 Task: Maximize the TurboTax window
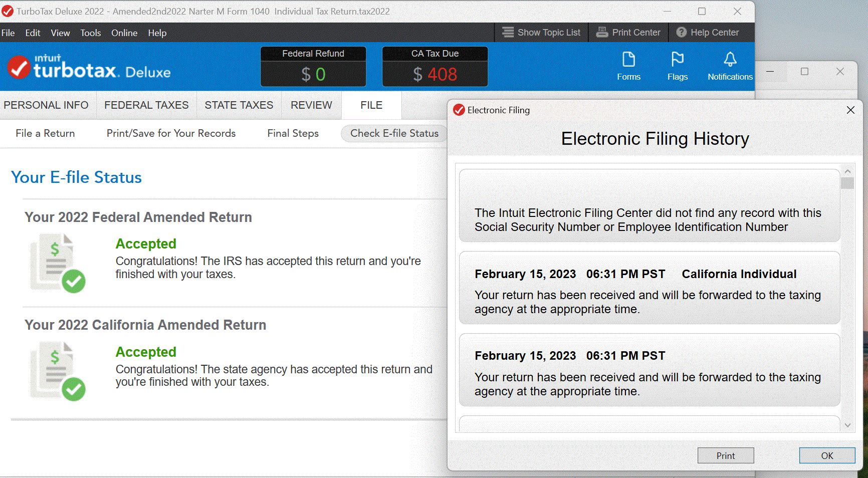pos(702,11)
